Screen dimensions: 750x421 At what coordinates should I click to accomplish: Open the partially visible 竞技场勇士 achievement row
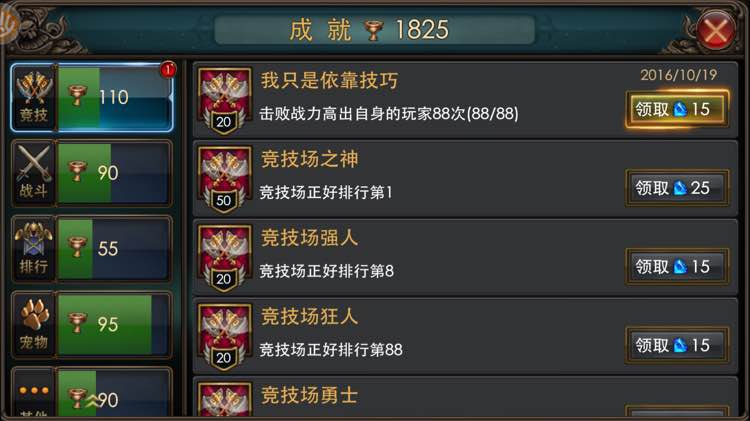pyautogui.click(x=465, y=397)
